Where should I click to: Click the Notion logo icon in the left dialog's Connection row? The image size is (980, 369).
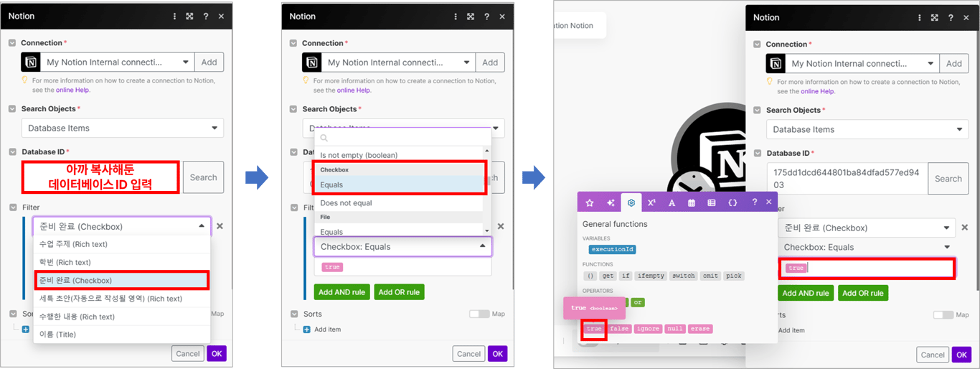pos(31,62)
